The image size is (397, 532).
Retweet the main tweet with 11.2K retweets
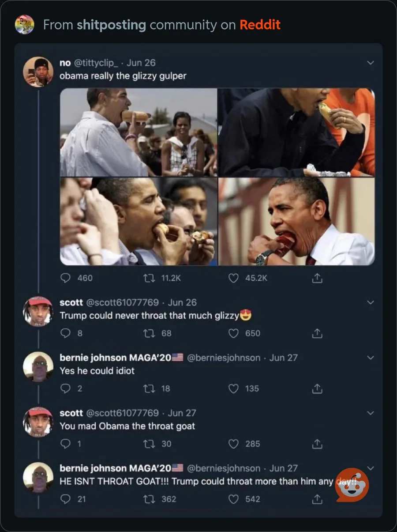150,278
